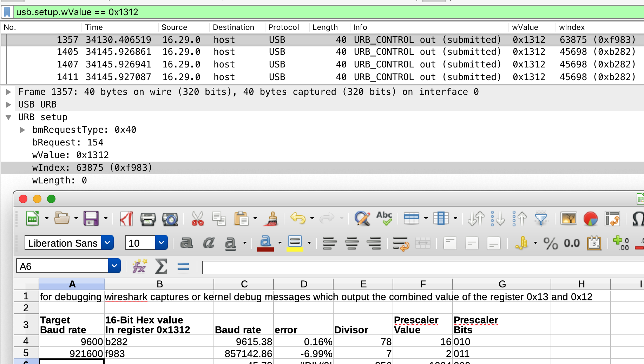
Task: Click the formula equals icon
Action: (x=183, y=267)
